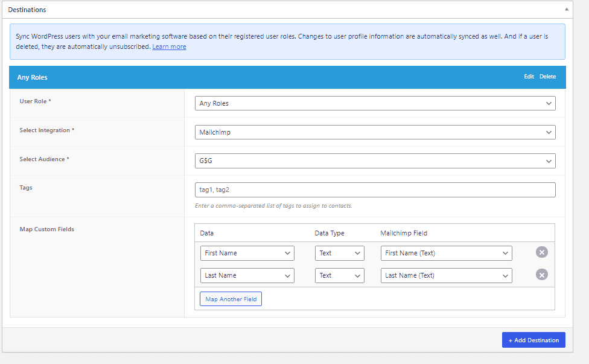This screenshot has height=364, width=589.
Task: Click the Destinations panel title
Action: (x=27, y=10)
